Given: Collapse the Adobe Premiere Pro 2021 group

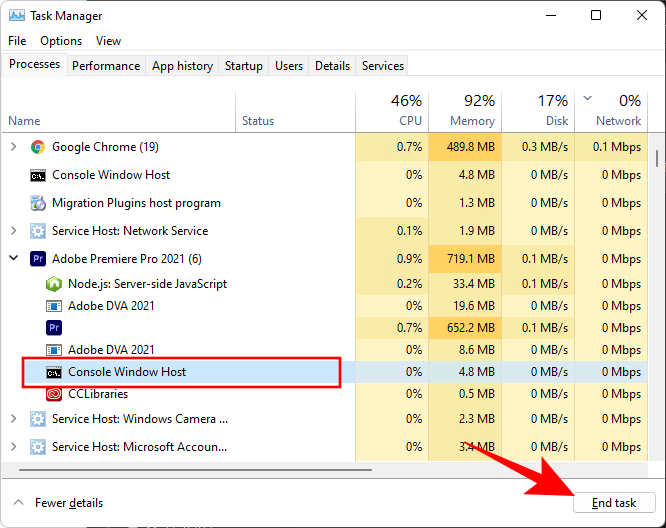Looking at the screenshot, I should click(13, 258).
